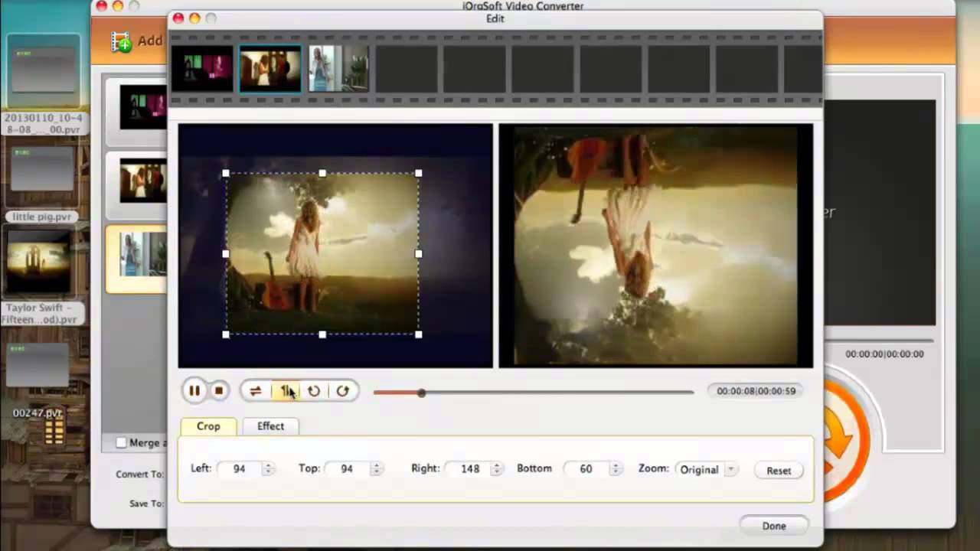Click the Save To label in main window

146,504
